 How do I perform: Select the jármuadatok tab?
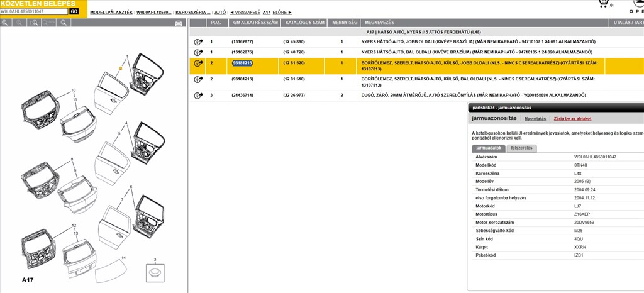click(x=488, y=148)
